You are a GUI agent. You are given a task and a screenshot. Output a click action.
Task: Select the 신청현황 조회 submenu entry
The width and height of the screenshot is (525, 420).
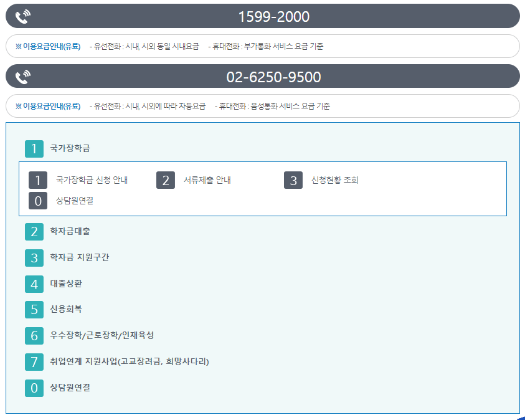[334, 179]
